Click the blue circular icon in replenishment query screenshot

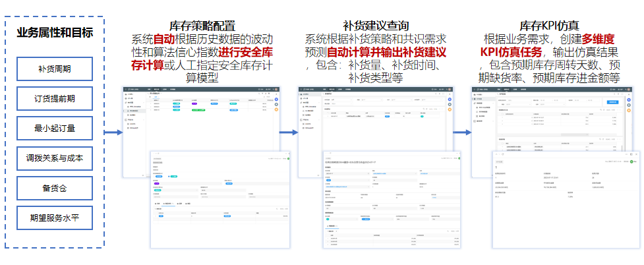coord(451,100)
